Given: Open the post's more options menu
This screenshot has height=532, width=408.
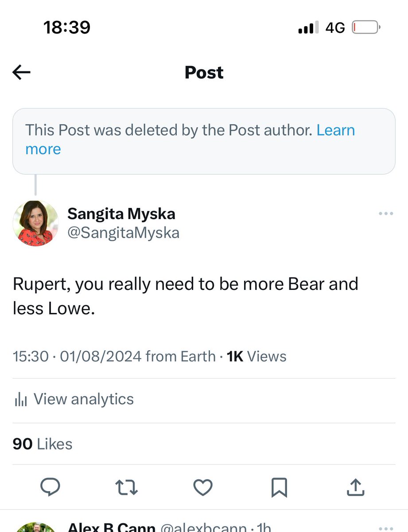Looking at the screenshot, I should coord(385,213).
